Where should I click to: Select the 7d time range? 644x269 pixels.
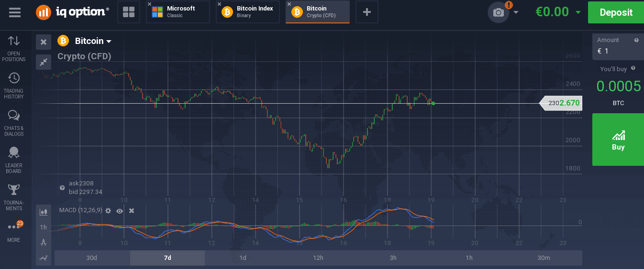click(x=167, y=258)
